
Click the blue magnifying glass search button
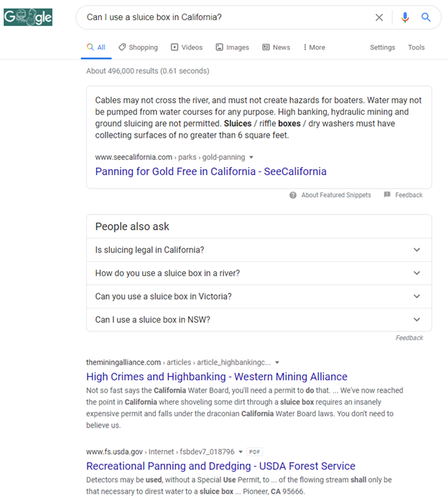(426, 17)
